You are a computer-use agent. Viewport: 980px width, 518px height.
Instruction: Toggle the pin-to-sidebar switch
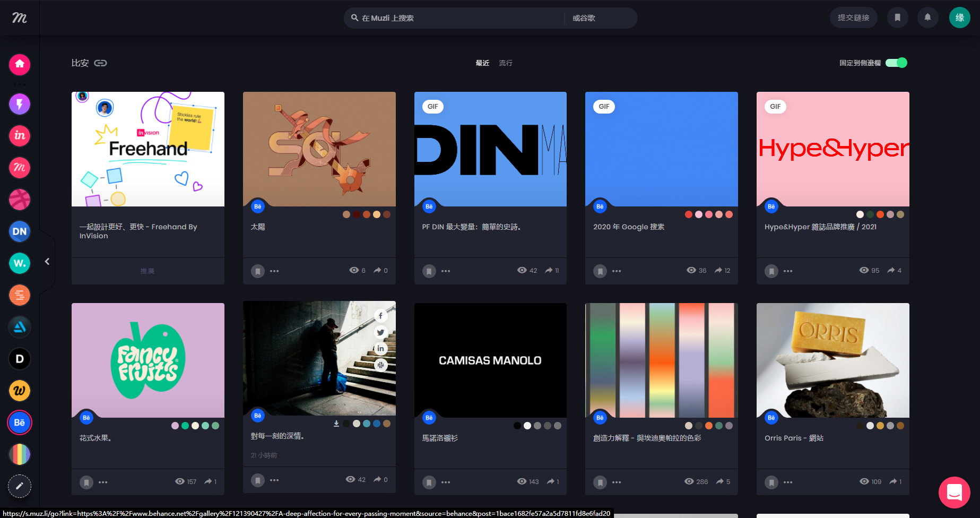[896, 63]
